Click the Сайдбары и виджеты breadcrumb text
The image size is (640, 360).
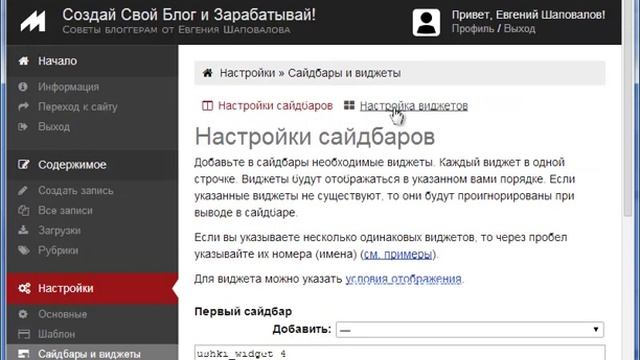(344, 73)
